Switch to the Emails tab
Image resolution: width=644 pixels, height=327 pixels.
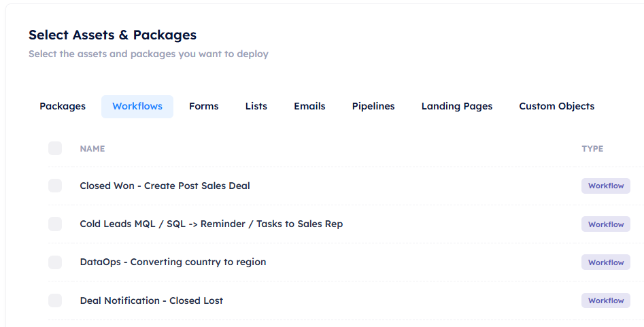pos(309,106)
